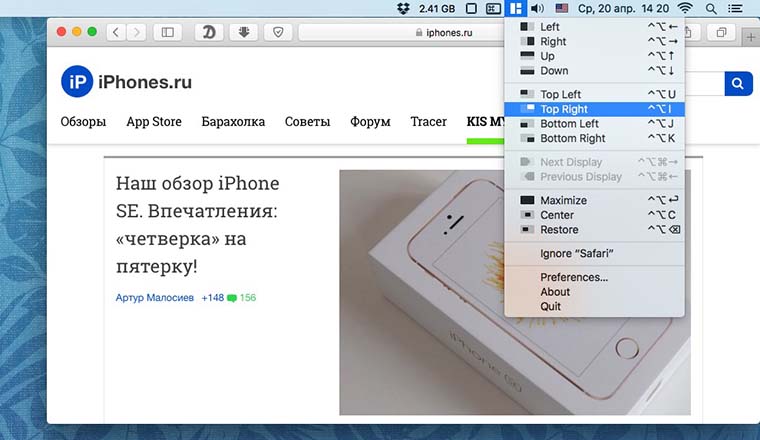Select Top Left menu item
The width and height of the screenshot is (760, 440).
594,94
